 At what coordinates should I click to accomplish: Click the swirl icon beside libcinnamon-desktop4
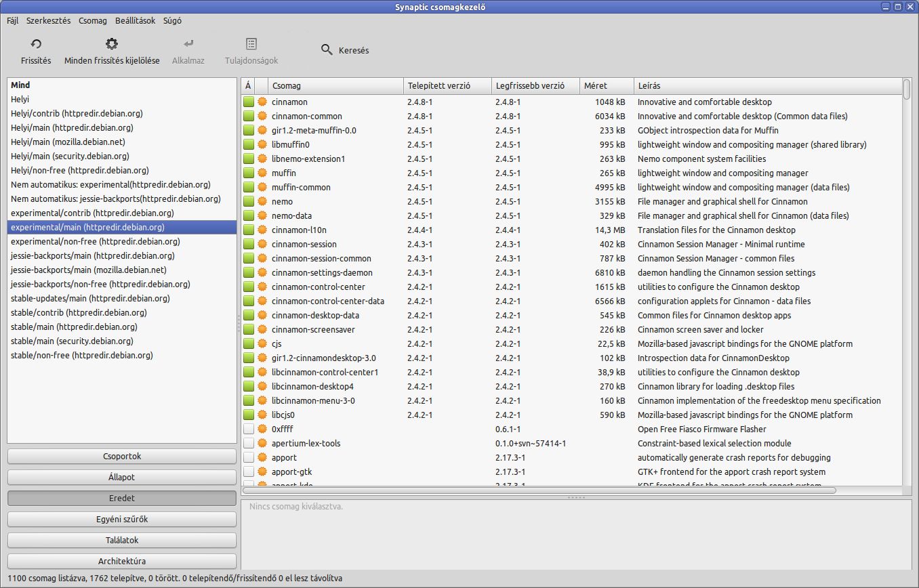[262, 386]
